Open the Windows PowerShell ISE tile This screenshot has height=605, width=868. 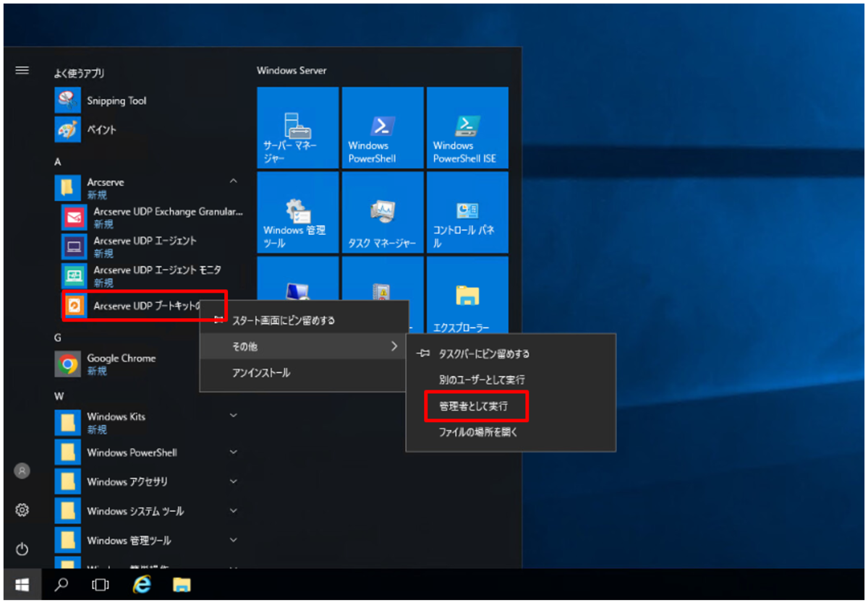467,128
